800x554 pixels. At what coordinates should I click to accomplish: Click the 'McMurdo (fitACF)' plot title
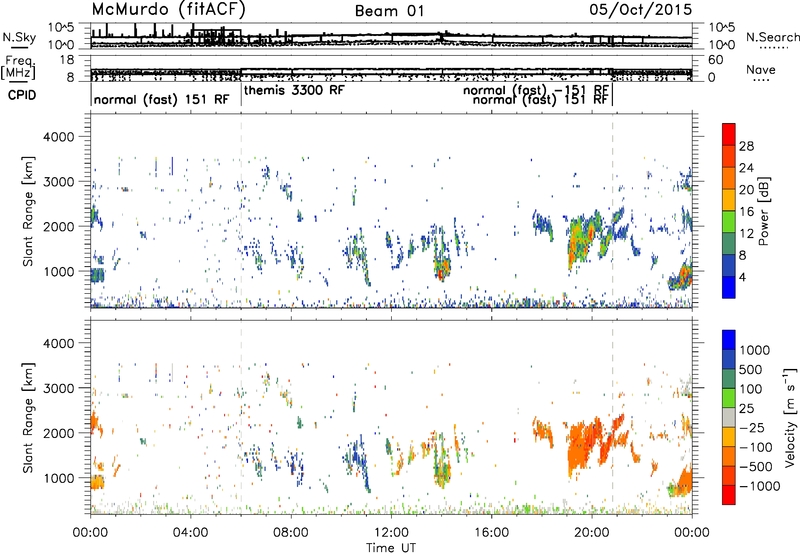pyautogui.click(x=168, y=10)
